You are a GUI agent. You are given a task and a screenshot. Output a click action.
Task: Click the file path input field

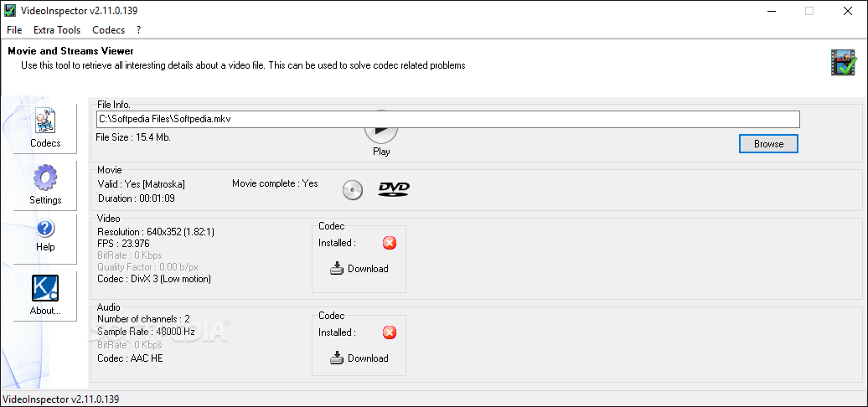[x=448, y=119]
